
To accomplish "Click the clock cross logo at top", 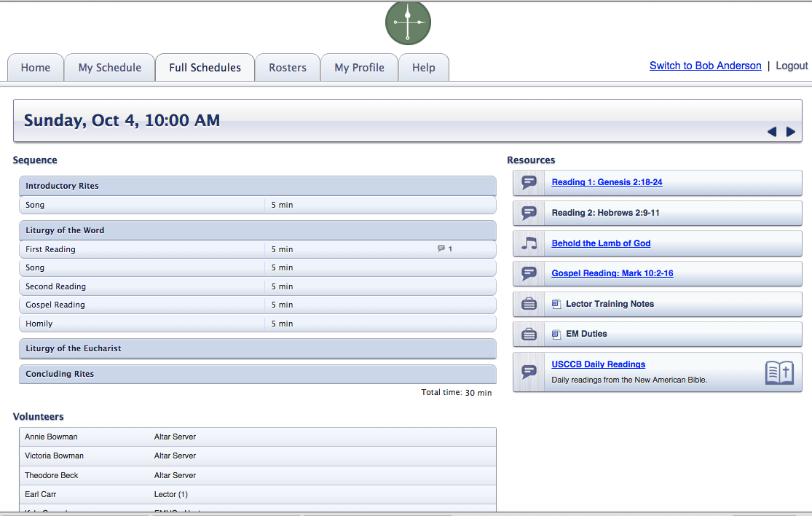I will coord(408,23).
